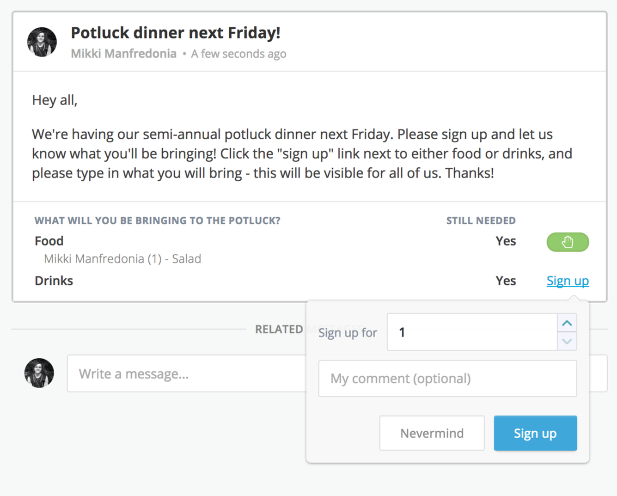The width and height of the screenshot is (617, 496).
Task: Decrease sign-up quantity with the down arrow
Action: pyautogui.click(x=567, y=341)
